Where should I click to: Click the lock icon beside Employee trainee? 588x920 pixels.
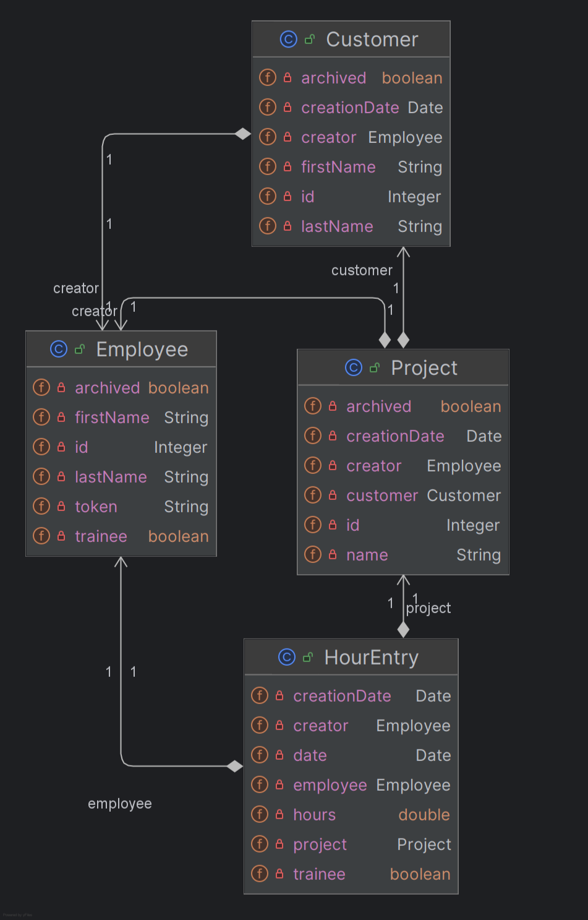[x=61, y=536]
